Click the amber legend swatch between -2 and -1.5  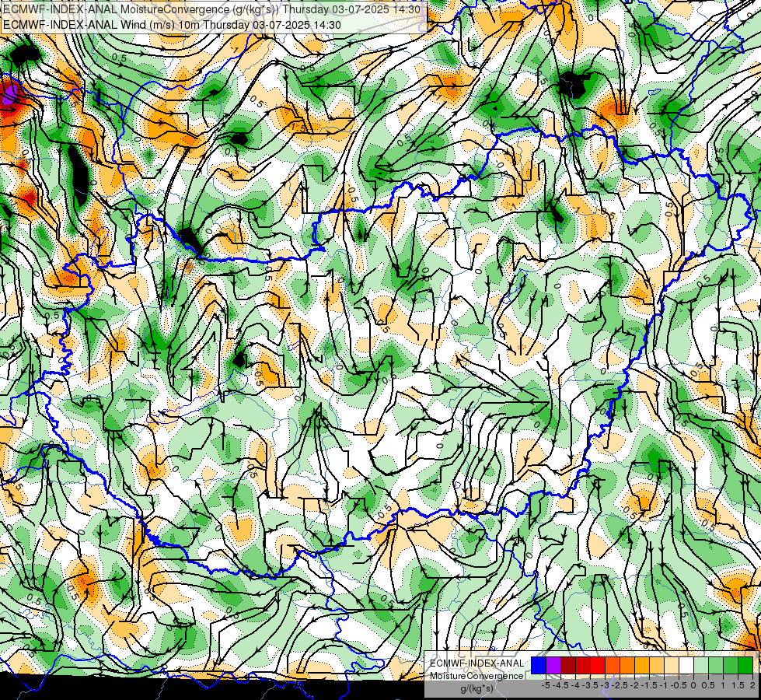pyautogui.click(x=642, y=665)
